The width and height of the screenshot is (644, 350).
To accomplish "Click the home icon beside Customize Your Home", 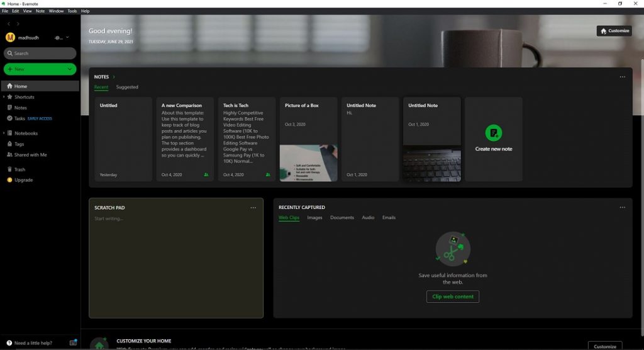I will click(x=99, y=344).
